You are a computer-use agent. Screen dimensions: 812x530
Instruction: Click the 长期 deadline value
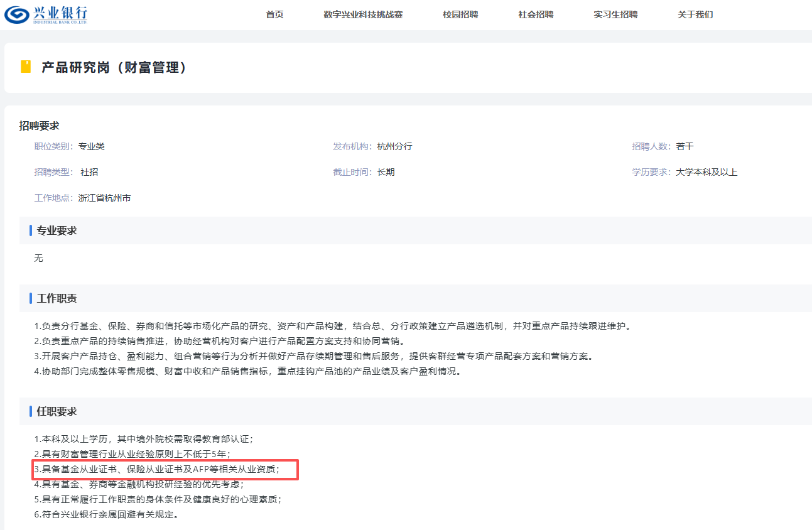pos(386,172)
